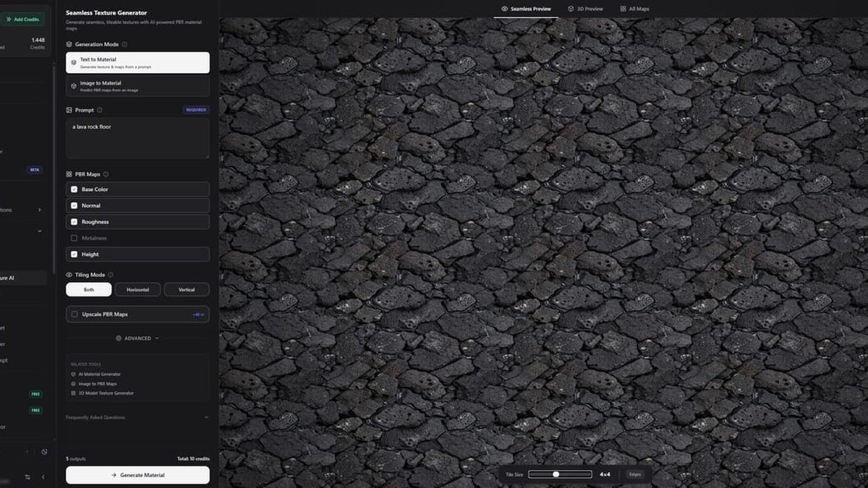Select Text to Material generation mode
Screen dimensions: 868x488
pyautogui.click(x=137, y=63)
